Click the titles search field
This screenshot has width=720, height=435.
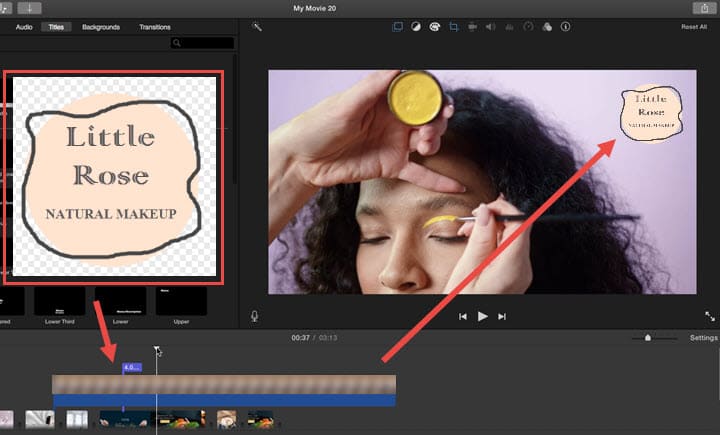205,43
